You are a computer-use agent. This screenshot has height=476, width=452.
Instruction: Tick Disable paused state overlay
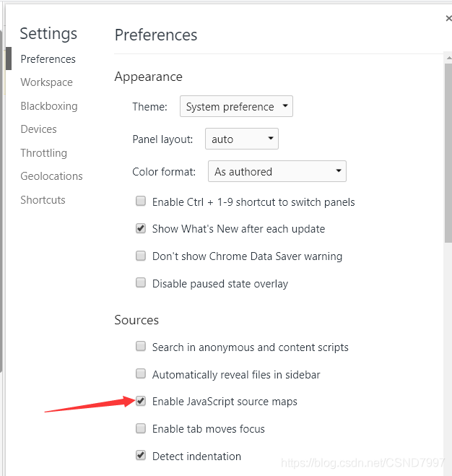[141, 283]
